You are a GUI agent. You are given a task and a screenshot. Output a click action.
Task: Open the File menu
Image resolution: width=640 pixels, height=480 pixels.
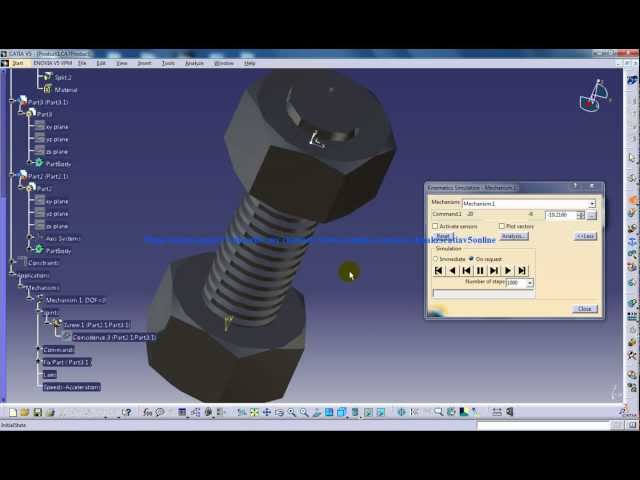(x=82, y=63)
